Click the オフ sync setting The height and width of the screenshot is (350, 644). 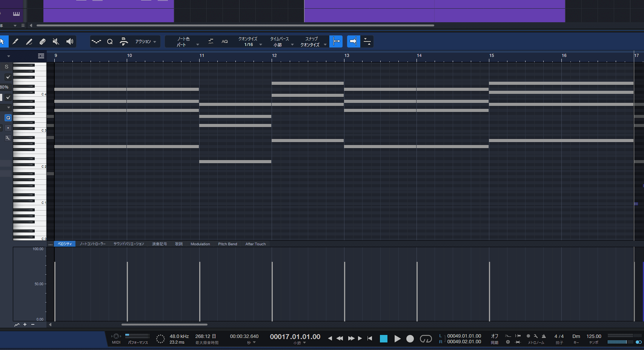point(495,336)
